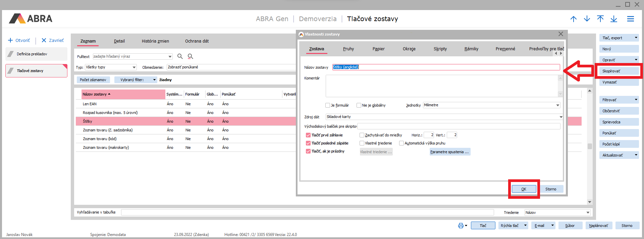
Task: Click the printer icon in bottom bar
Action: click(x=461, y=226)
